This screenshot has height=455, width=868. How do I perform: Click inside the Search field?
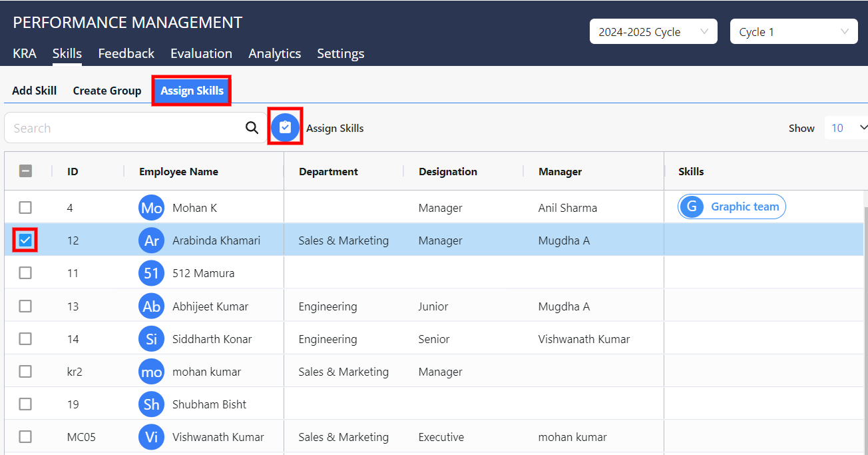120,127
